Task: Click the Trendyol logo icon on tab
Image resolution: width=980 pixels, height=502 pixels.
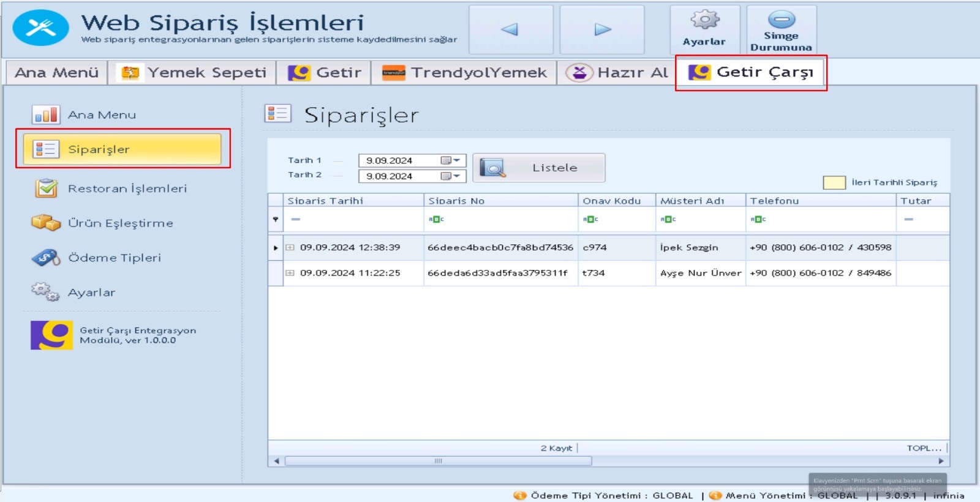Action: (x=394, y=73)
